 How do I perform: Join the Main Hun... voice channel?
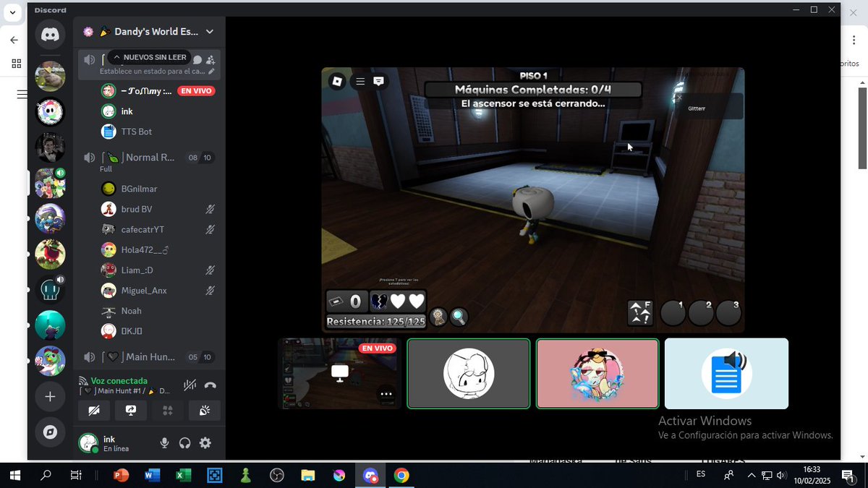coord(148,357)
